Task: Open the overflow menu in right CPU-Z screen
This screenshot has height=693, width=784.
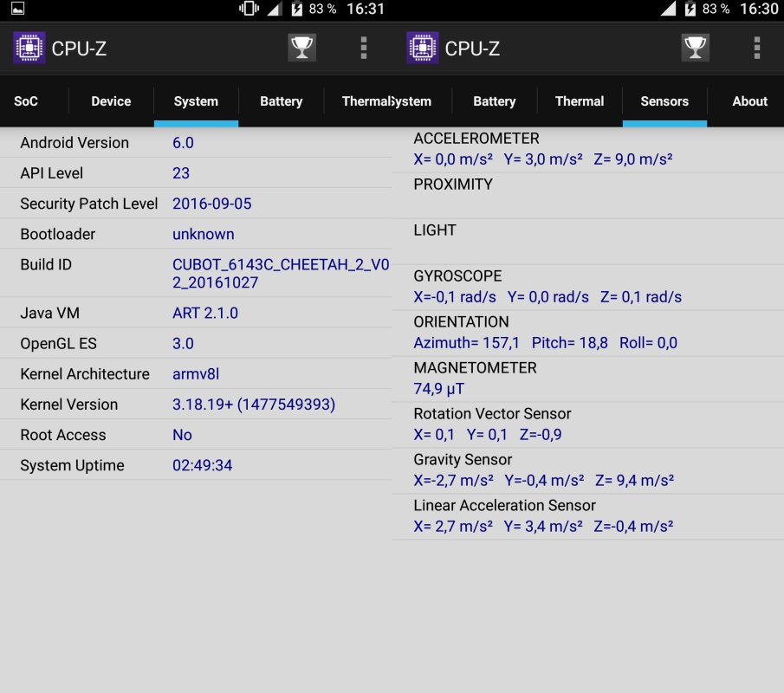Action: click(x=757, y=48)
